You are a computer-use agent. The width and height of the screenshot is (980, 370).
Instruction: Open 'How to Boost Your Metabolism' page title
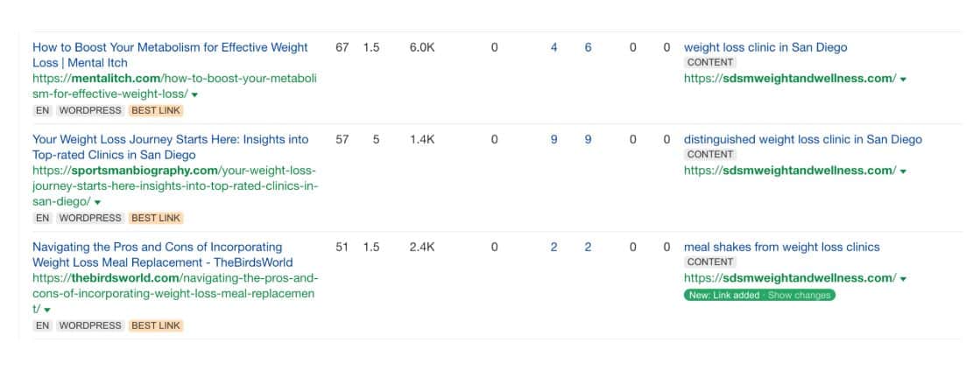tap(170, 55)
